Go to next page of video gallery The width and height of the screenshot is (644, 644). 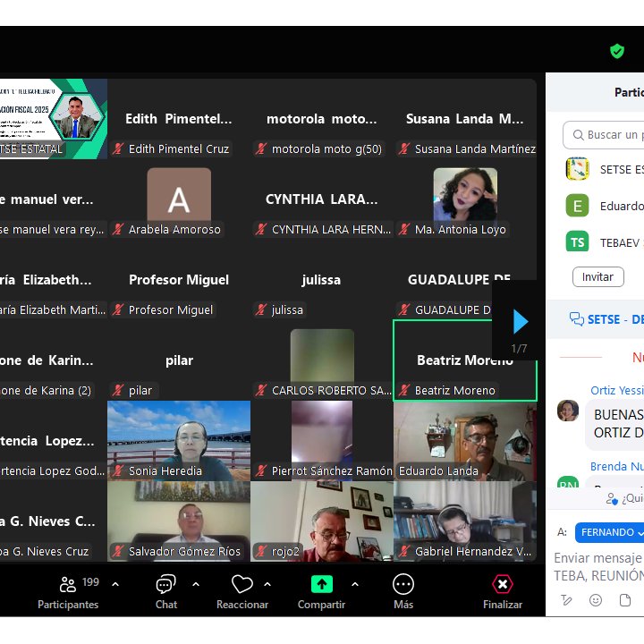click(520, 321)
